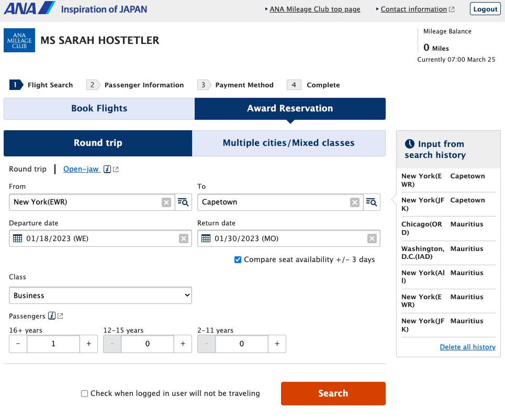This screenshot has width=505, height=420.
Task: Check when logged in user will not travel
Action: (84, 393)
